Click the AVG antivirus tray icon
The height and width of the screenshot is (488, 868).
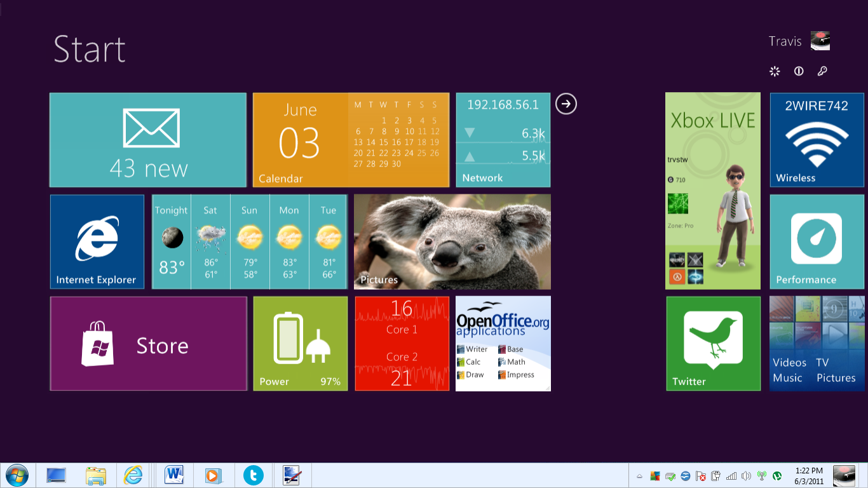[x=654, y=476]
